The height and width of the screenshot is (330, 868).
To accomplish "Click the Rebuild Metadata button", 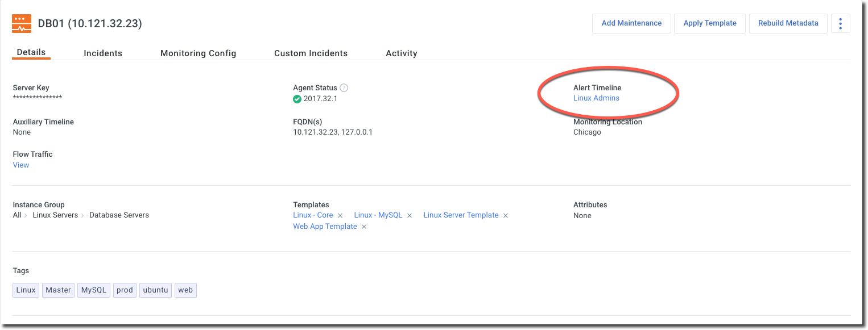I will tap(788, 23).
